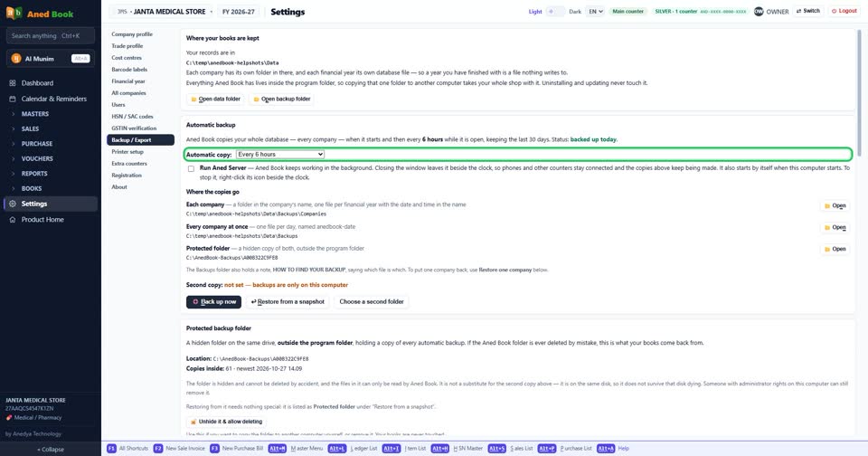Click the Search anything field

pos(51,35)
